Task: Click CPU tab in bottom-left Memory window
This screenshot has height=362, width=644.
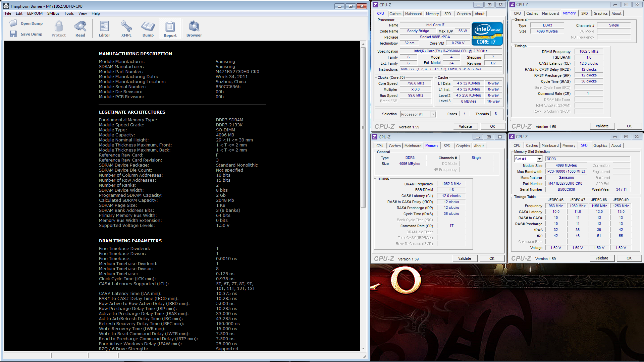Action: 379,146
